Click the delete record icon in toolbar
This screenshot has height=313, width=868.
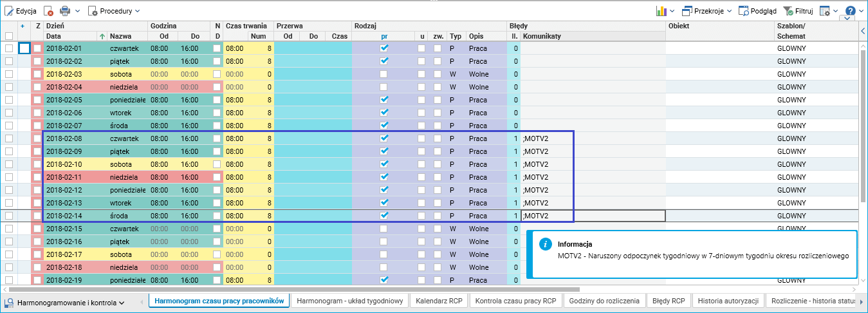pos(49,11)
